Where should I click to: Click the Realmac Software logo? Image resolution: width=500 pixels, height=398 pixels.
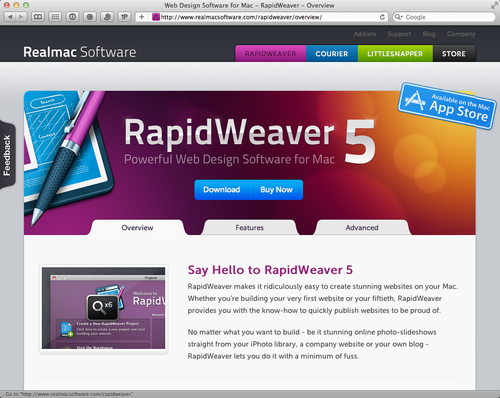[x=80, y=52]
